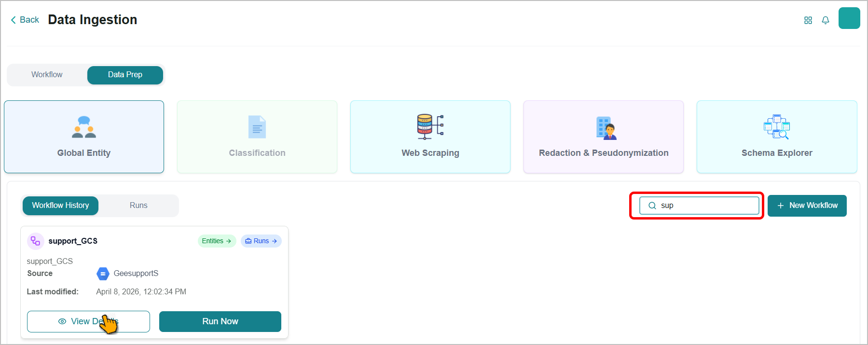Click the support_GCS workflow icon
Viewport: 868px width, 345px height.
pos(36,241)
